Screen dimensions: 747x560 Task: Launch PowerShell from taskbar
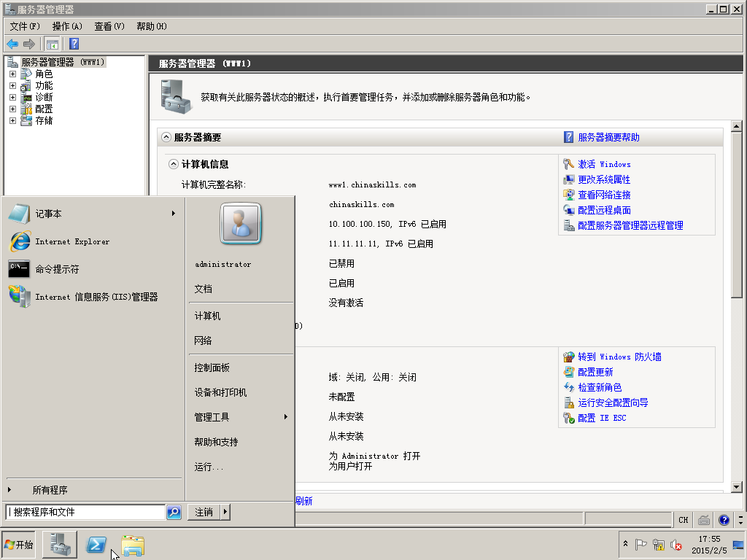click(x=96, y=545)
